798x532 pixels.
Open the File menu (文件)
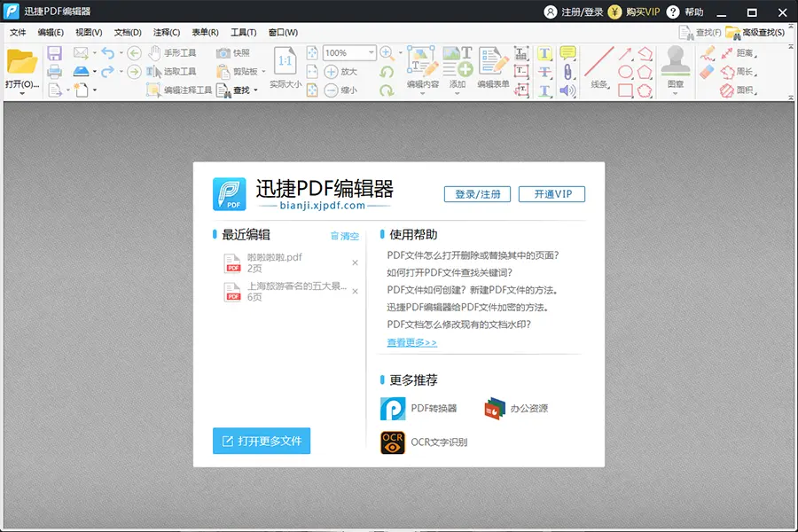click(18, 33)
